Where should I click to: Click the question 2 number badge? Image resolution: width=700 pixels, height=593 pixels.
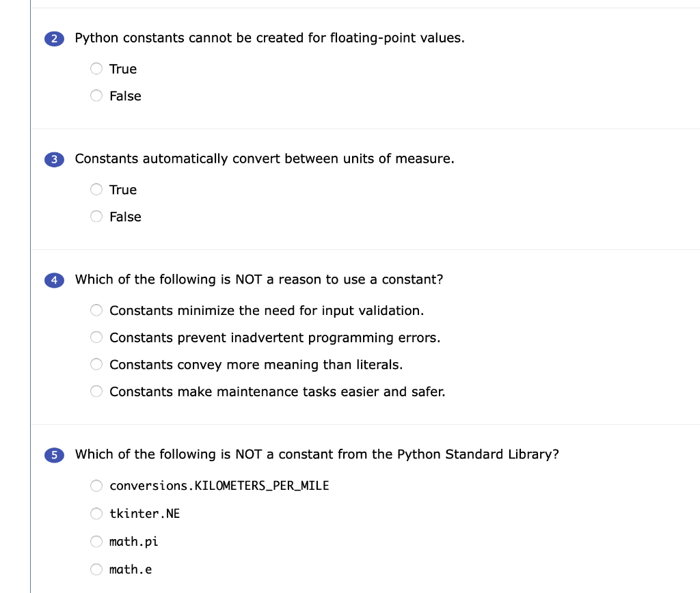(x=54, y=38)
